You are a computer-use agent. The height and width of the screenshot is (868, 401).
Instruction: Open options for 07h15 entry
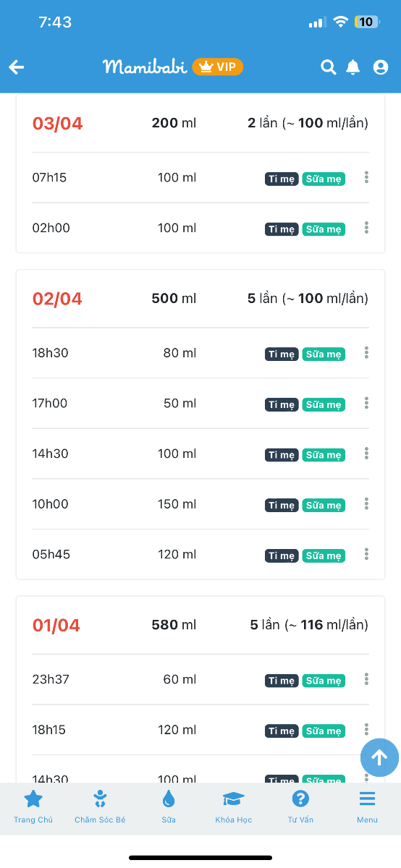click(366, 177)
